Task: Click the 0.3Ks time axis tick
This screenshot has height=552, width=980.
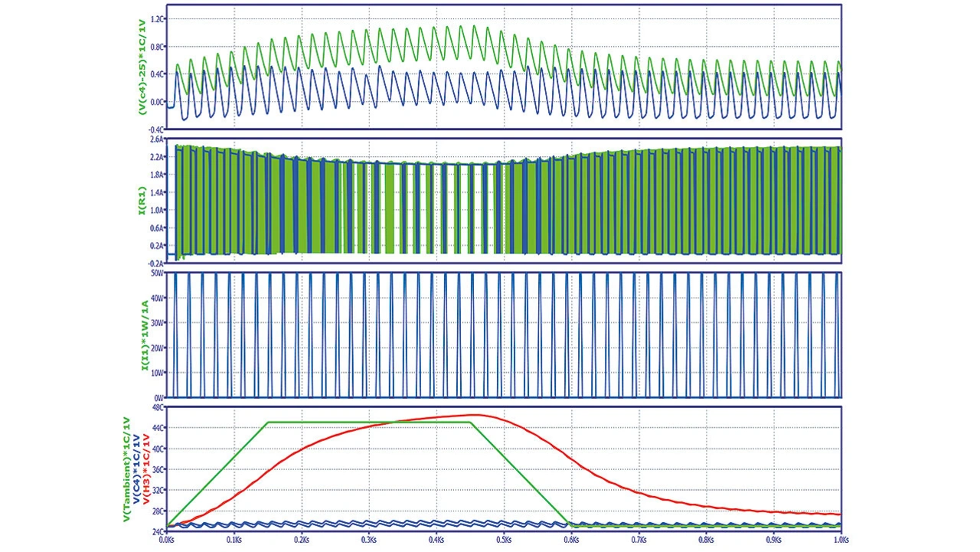Action: click(369, 539)
